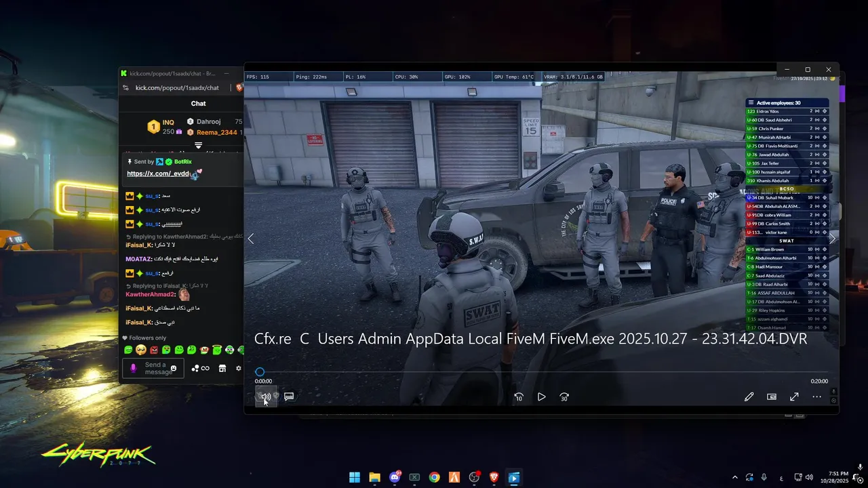The image size is (868, 488).
Task: Open Reema_2344's leaderboard profile
Action: (x=216, y=132)
